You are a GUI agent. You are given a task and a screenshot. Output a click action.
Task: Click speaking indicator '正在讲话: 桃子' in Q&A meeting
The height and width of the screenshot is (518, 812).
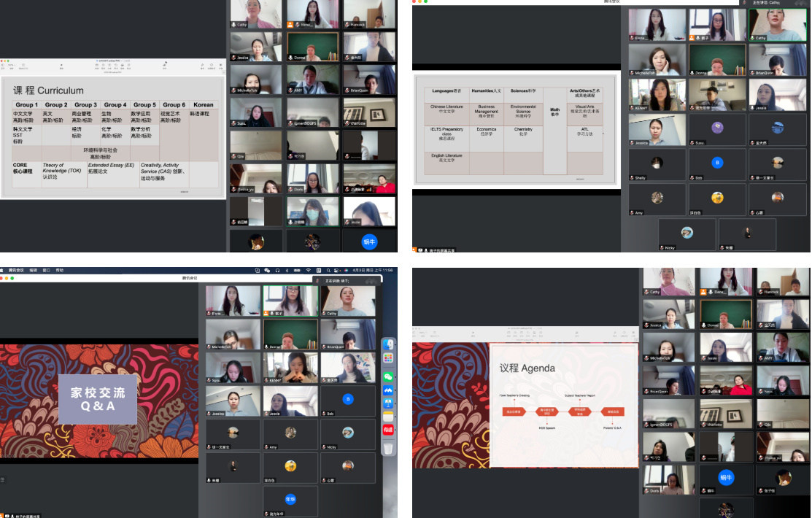click(x=337, y=281)
